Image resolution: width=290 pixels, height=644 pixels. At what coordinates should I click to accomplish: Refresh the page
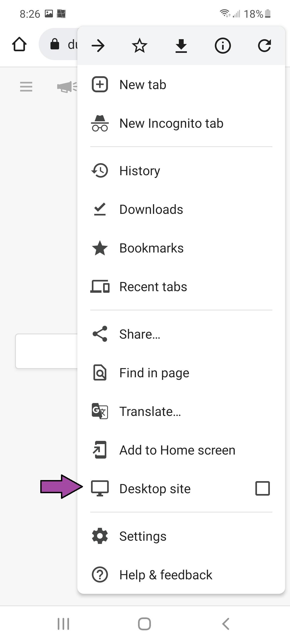click(x=264, y=45)
